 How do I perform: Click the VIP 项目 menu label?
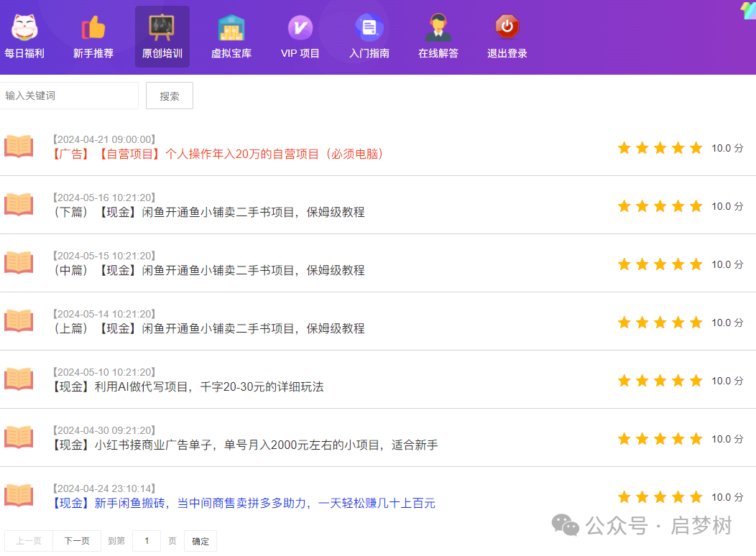(x=300, y=53)
